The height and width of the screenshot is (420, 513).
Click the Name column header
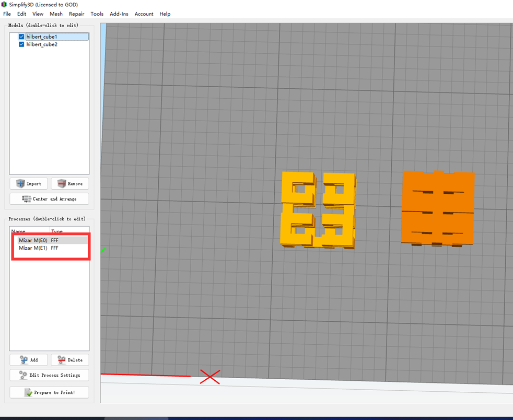18,231
